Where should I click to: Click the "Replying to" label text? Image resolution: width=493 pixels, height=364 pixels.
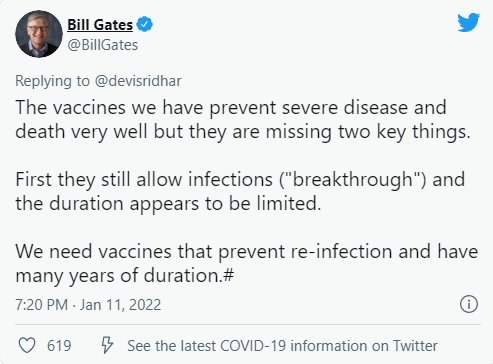click(52, 81)
